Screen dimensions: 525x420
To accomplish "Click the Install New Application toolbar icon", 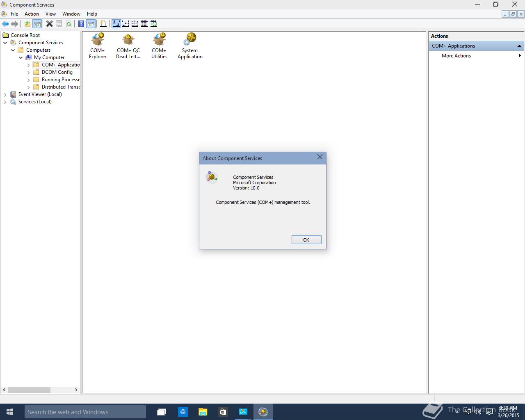I will point(103,24).
